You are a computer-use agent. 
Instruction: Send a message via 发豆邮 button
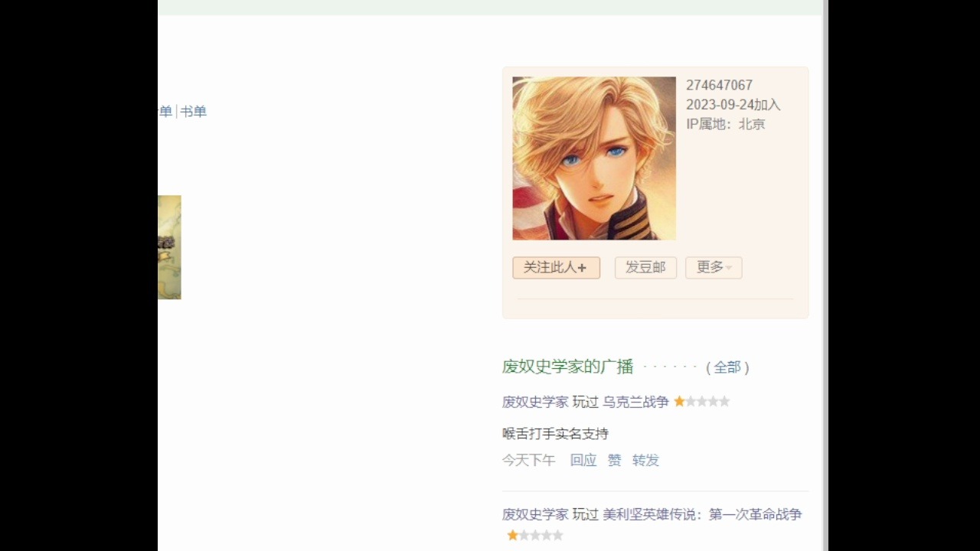pyautogui.click(x=645, y=267)
